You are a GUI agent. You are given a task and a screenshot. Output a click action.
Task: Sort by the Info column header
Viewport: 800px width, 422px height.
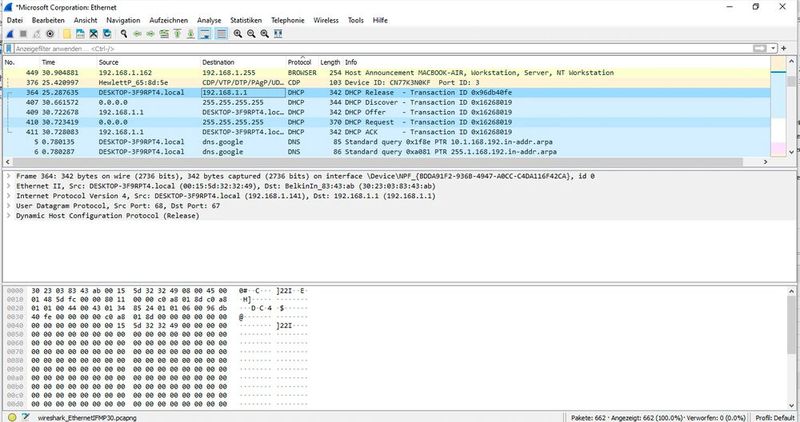pos(556,62)
